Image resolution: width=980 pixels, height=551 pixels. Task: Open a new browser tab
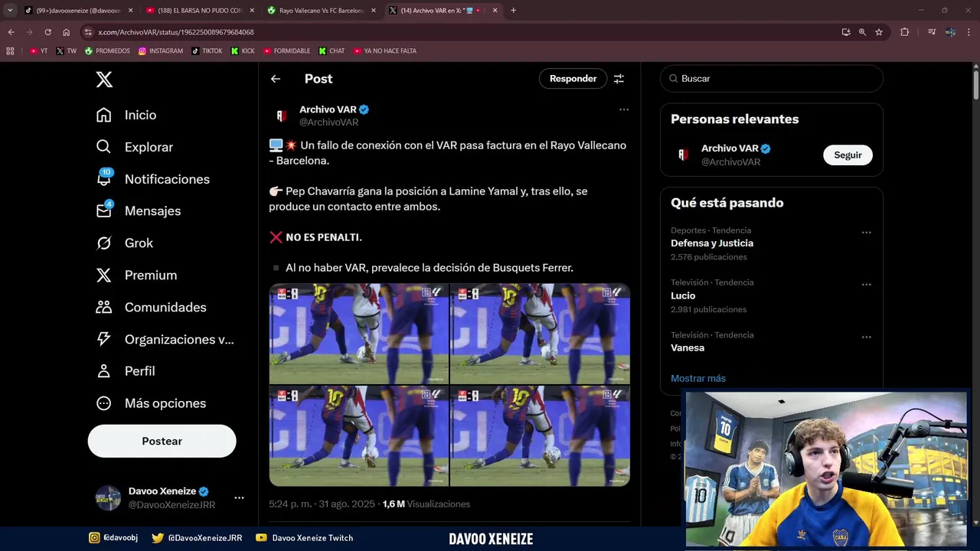[x=513, y=11]
